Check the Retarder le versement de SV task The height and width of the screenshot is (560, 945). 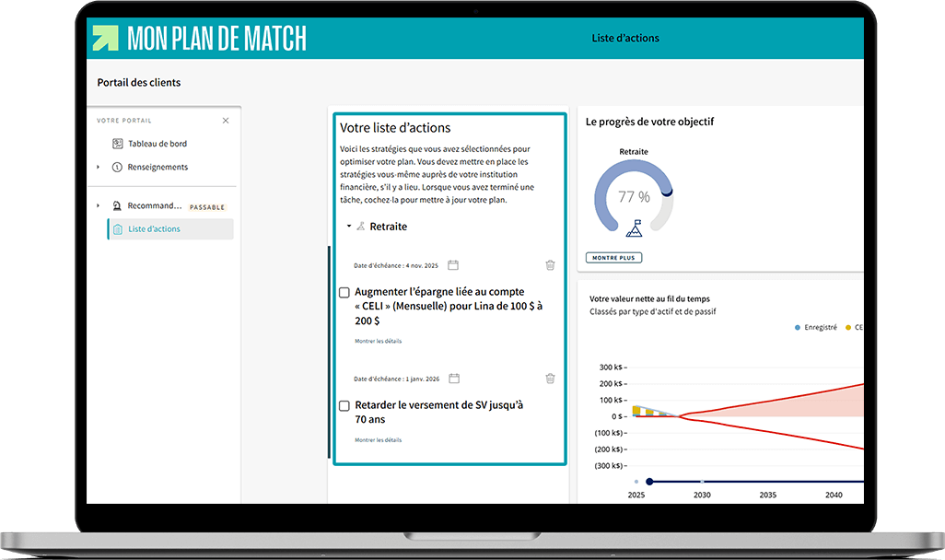(x=344, y=405)
